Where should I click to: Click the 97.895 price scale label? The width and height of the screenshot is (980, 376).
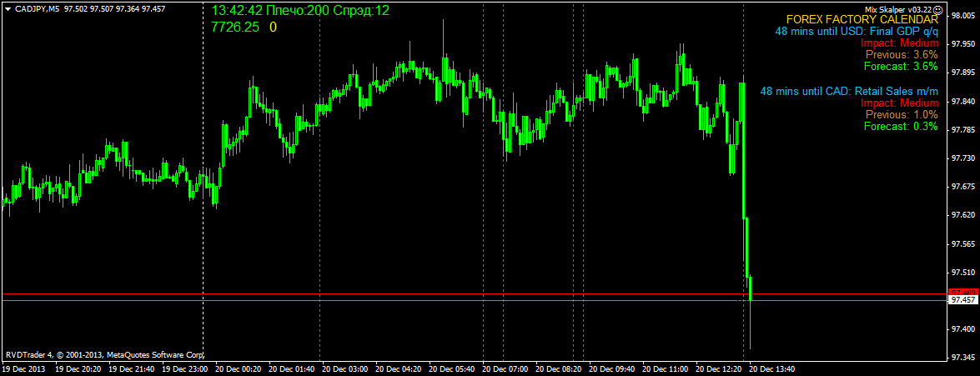pos(962,73)
